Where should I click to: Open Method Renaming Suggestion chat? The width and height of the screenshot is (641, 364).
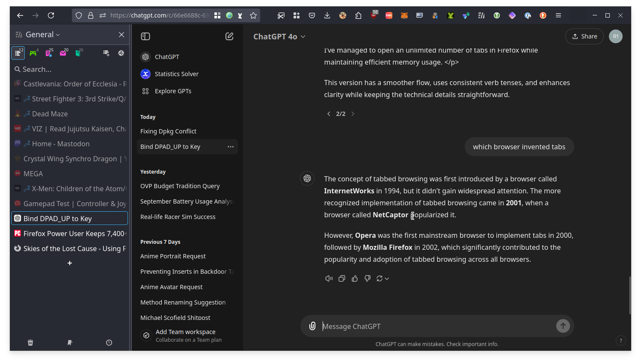(x=187, y=302)
